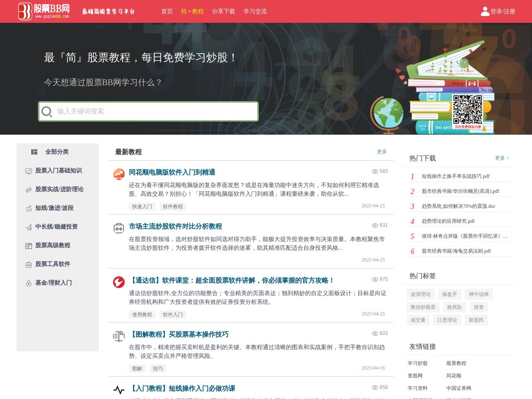Click the 短线/激进/波段 sidebar icon

click(x=28, y=208)
